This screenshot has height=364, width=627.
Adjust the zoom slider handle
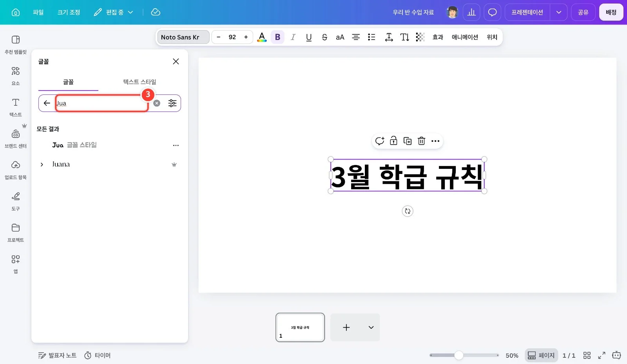coord(459,355)
